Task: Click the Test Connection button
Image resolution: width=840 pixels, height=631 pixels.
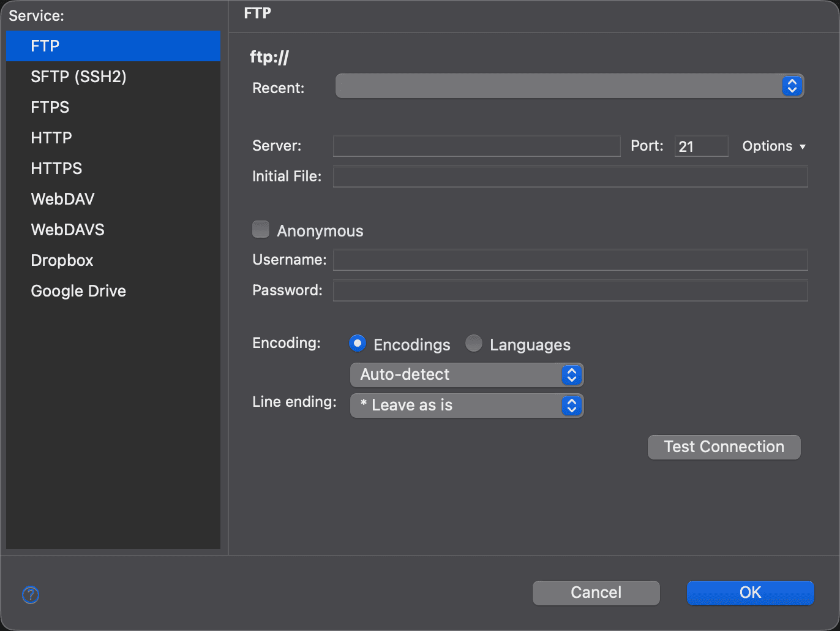Action: tap(724, 447)
